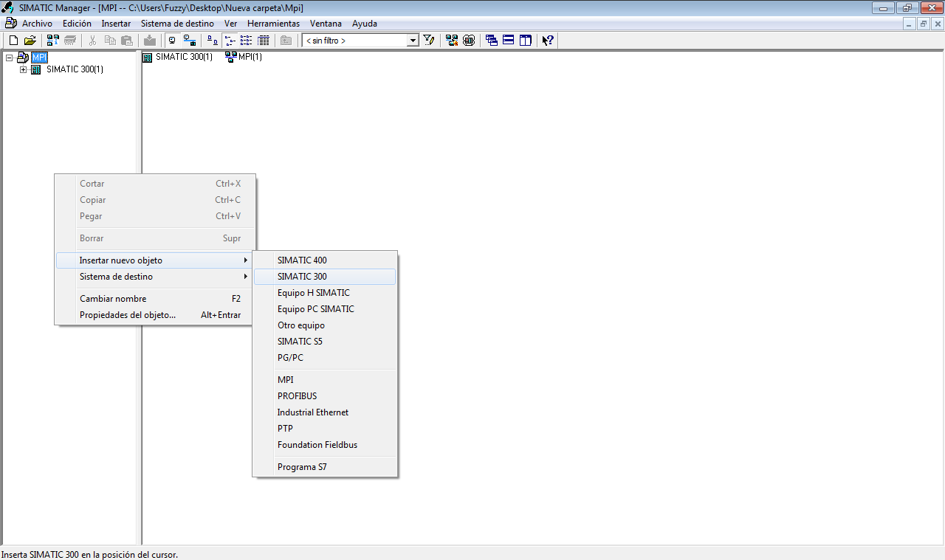
Task: Open the Herramientas menu
Action: tap(273, 24)
